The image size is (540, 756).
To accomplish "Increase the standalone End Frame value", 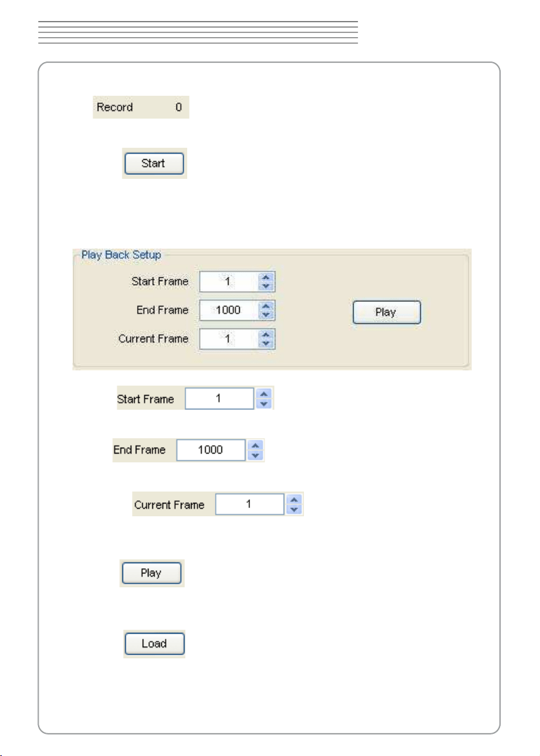I will coord(255,445).
